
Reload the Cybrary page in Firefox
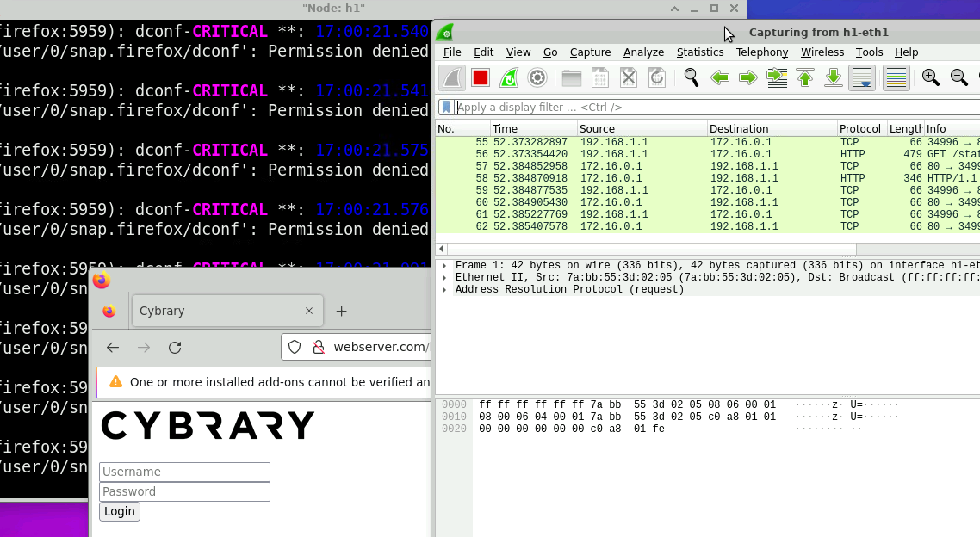pos(175,348)
